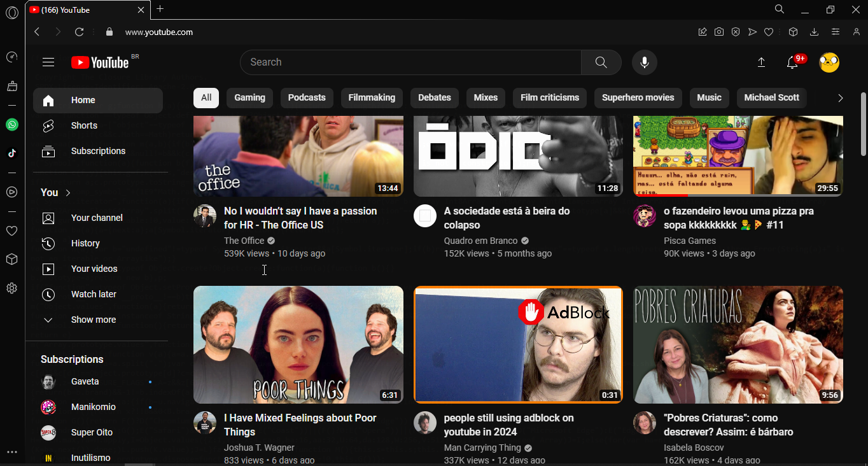868x466 pixels.
Task: Select the All chip
Action: [206, 98]
